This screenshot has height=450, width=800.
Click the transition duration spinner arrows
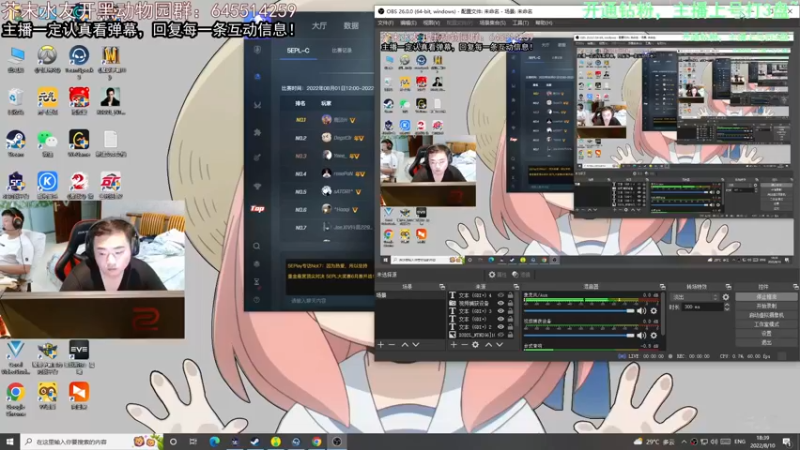727,307
